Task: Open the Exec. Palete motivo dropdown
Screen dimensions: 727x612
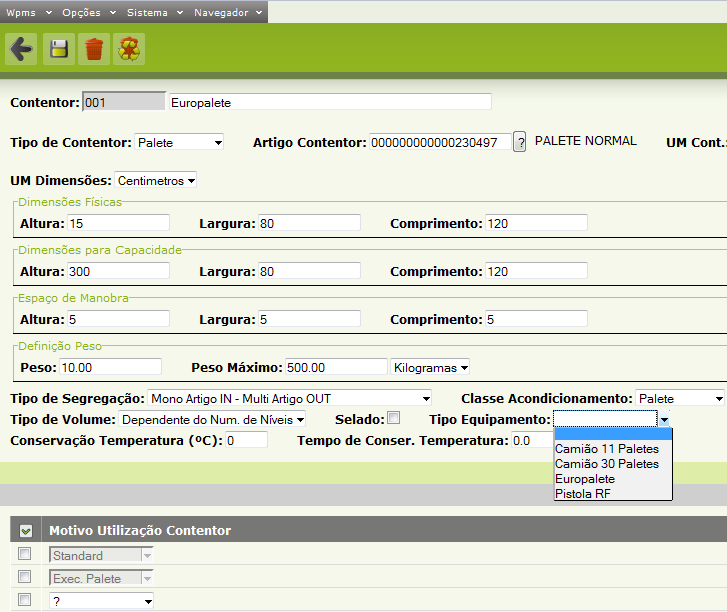Action: point(101,578)
